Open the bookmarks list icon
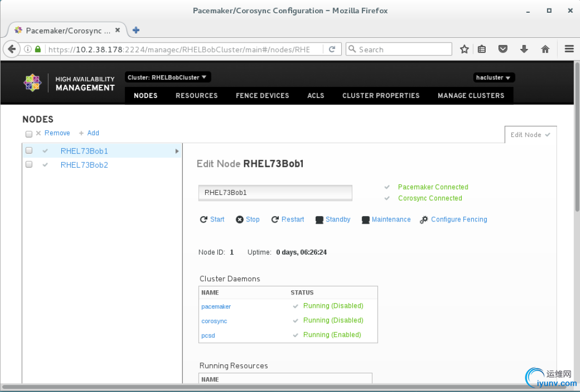580x392 pixels. [481, 49]
